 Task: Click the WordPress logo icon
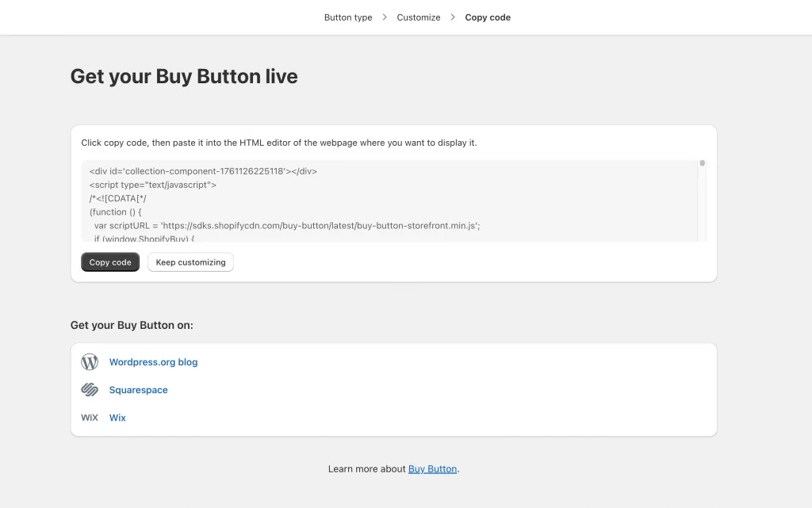[x=90, y=361]
